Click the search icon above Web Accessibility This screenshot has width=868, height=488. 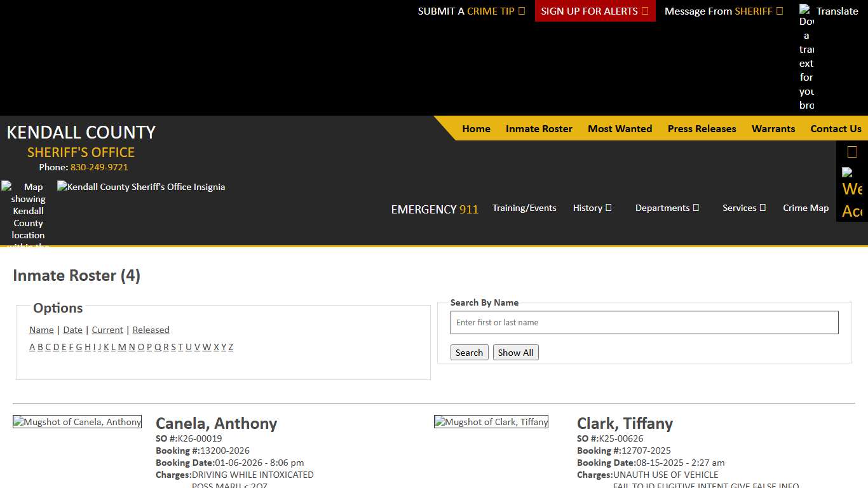tap(851, 151)
